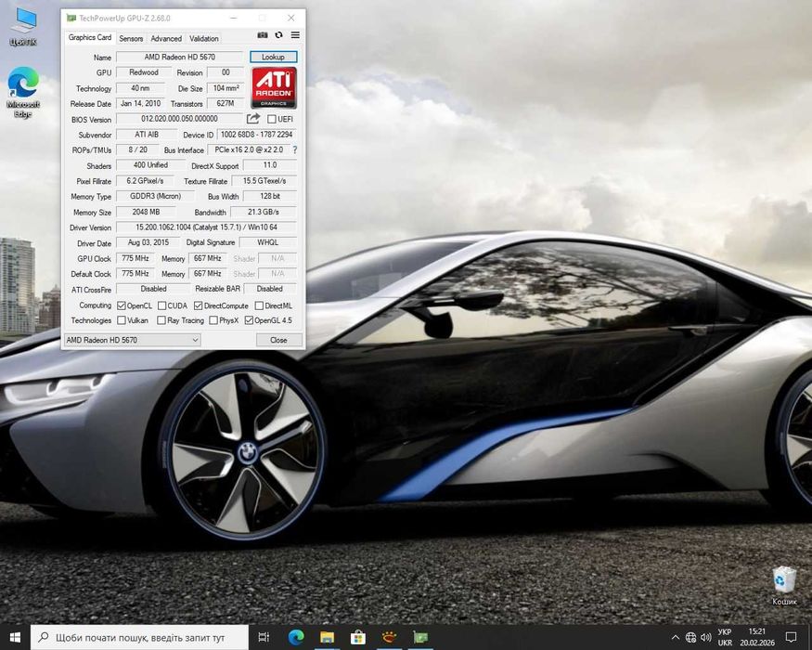Click the GPU-Z refresh icon

(278, 35)
